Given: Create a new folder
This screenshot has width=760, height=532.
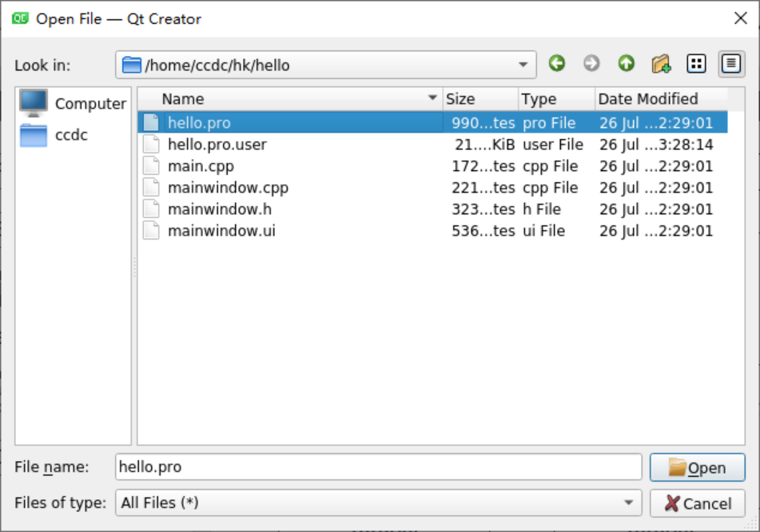Looking at the screenshot, I should pyautogui.click(x=661, y=65).
